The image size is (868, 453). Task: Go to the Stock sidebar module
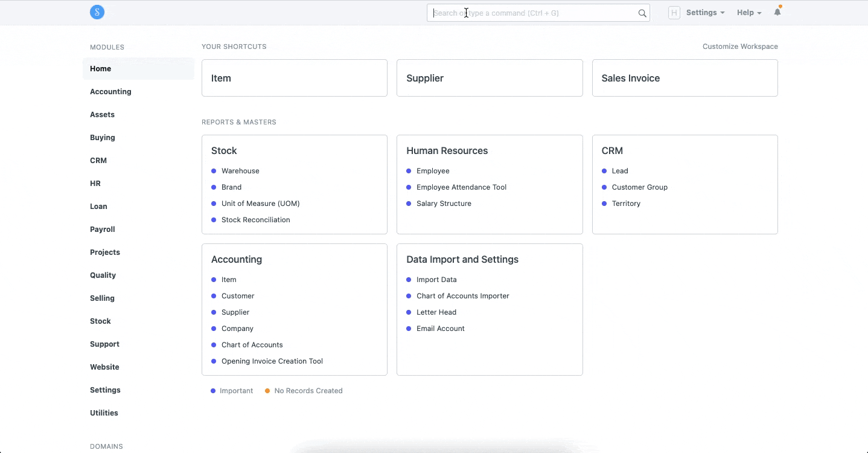(100, 321)
